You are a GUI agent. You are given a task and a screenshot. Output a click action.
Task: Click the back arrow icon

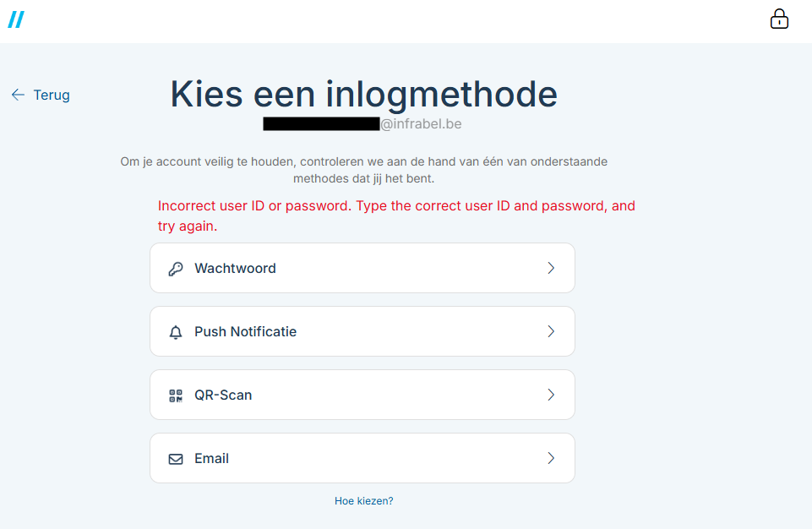[18, 95]
